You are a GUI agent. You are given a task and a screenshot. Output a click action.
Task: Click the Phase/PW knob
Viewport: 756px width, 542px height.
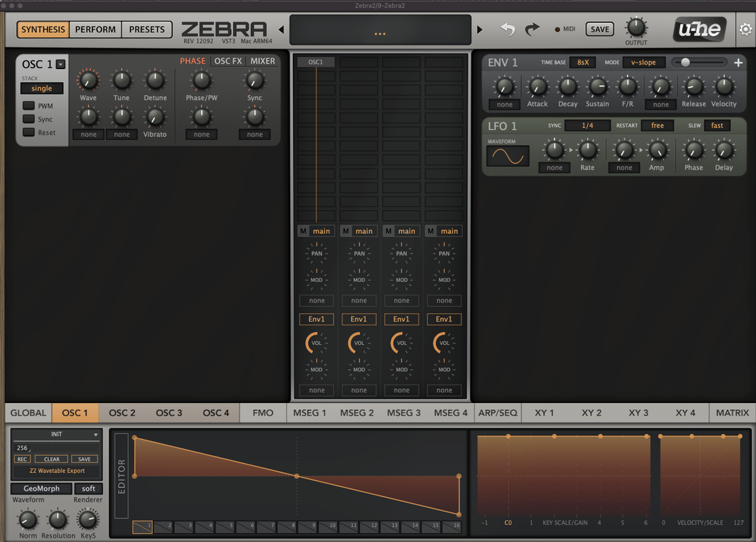pyautogui.click(x=201, y=81)
